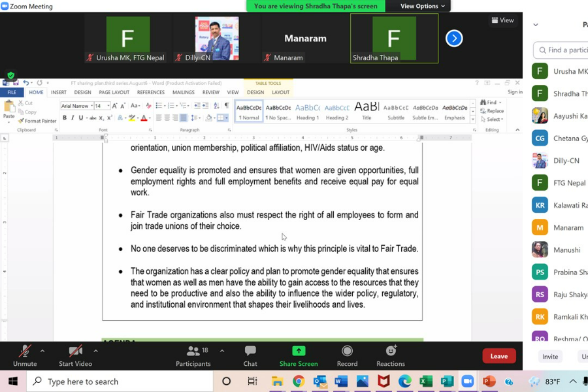
Task: Switch to the INSERT ribbon tab
Action: click(59, 92)
